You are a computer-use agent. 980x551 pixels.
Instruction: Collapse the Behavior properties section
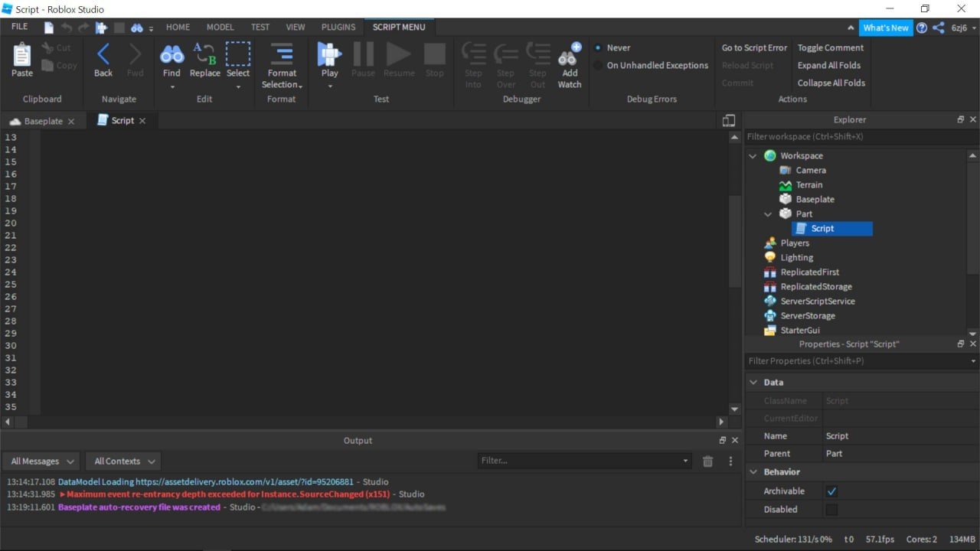point(753,472)
